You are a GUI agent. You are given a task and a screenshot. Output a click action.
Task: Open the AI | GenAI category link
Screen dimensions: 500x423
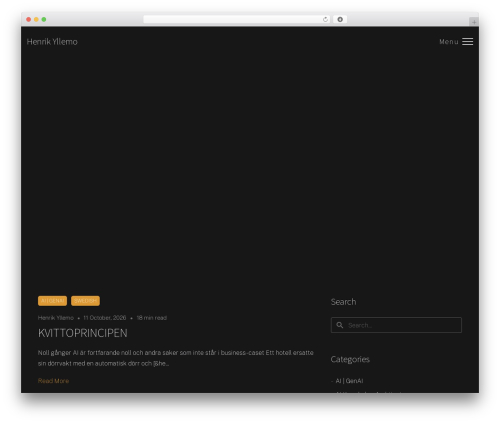click(x=349, y=381)
